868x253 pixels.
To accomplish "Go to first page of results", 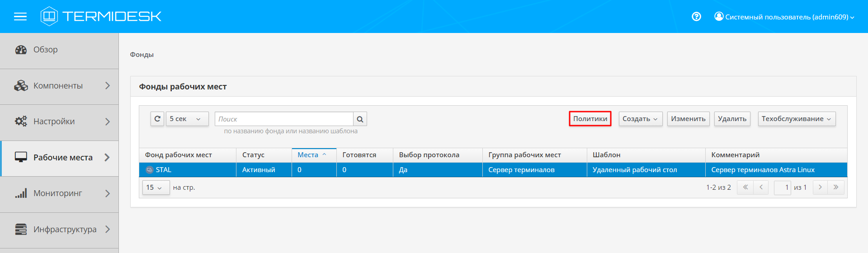I will (x=745, y=187).
